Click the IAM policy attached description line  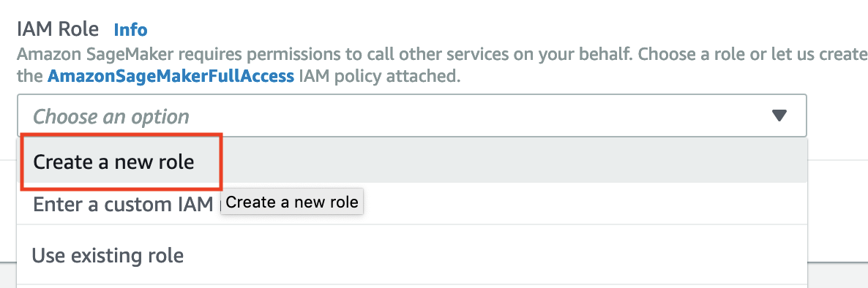(x=239, y=76)
